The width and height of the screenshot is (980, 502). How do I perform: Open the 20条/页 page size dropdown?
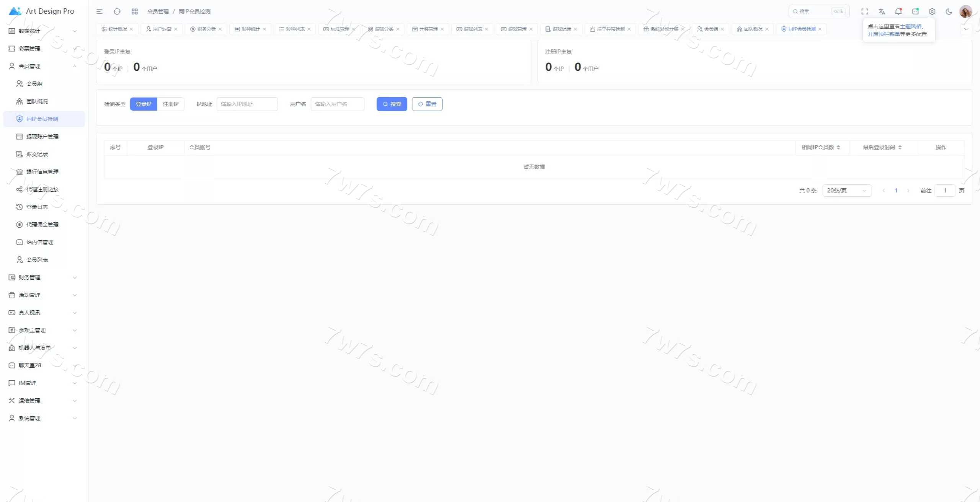846,191
